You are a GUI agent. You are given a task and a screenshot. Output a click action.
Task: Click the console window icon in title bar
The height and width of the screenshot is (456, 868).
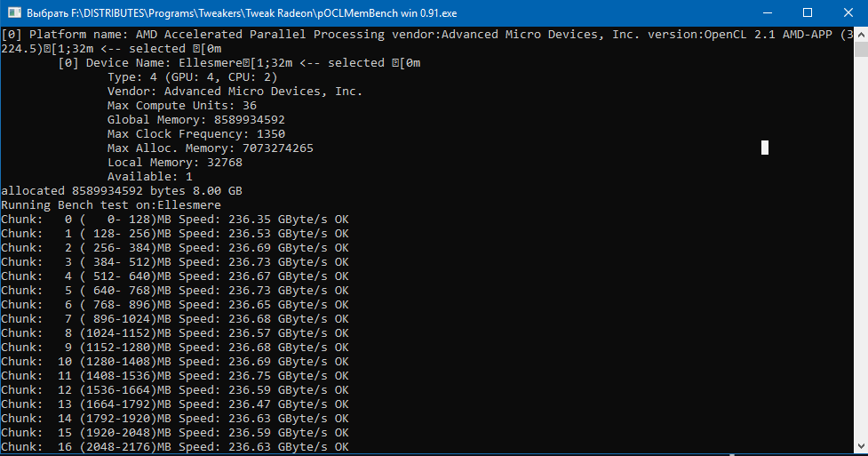click(x=13, y=12)
